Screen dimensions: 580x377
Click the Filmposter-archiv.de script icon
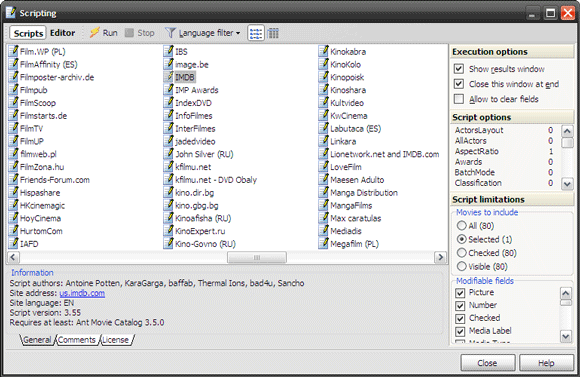point(13,76)
